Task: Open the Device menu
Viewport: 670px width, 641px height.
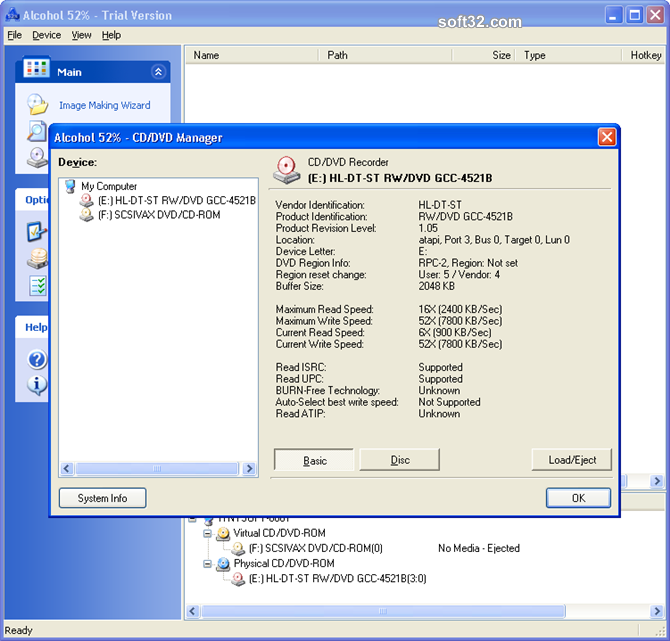Action: pos(47,35)
